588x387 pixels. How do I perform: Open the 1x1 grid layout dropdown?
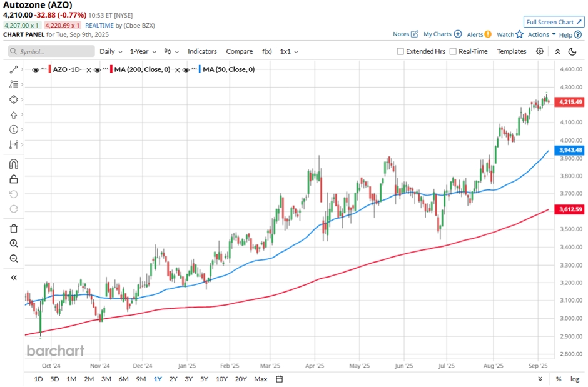[289, 51]
